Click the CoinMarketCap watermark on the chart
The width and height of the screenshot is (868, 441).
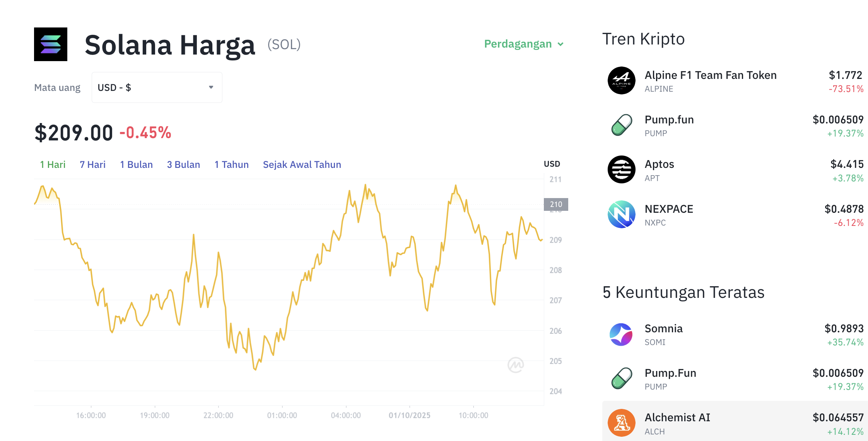[x=516, y=364]
